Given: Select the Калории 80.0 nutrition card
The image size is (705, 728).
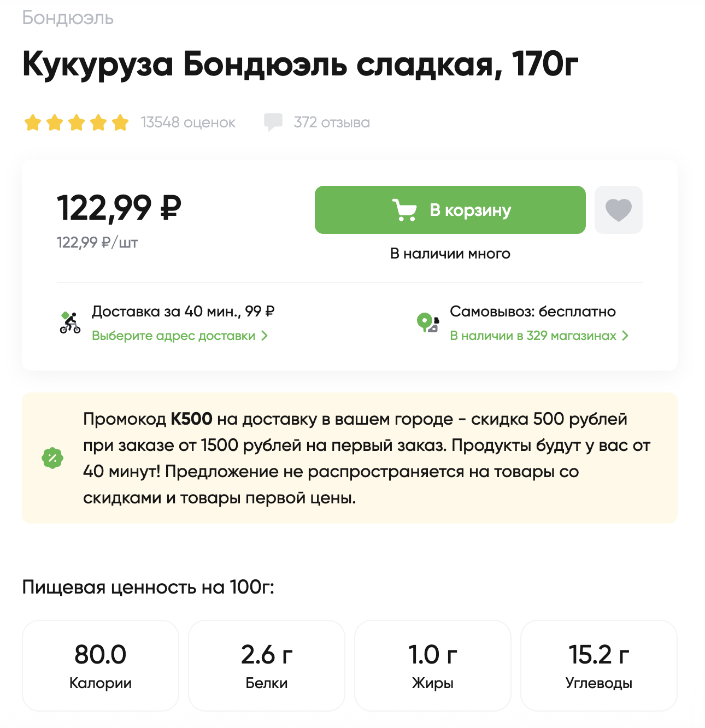Looking at the screenshot, I should pyautogui.click(x=101, y=665).
